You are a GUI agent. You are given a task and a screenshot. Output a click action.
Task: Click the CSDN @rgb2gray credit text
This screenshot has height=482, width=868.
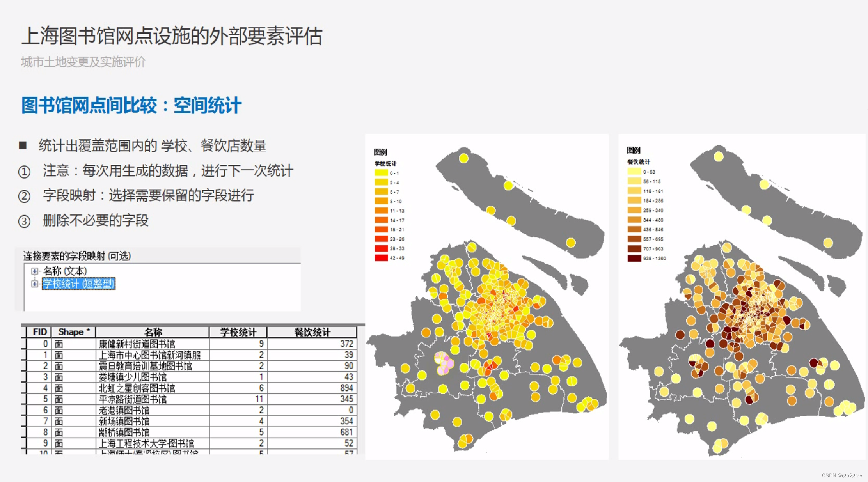point(841,475)
